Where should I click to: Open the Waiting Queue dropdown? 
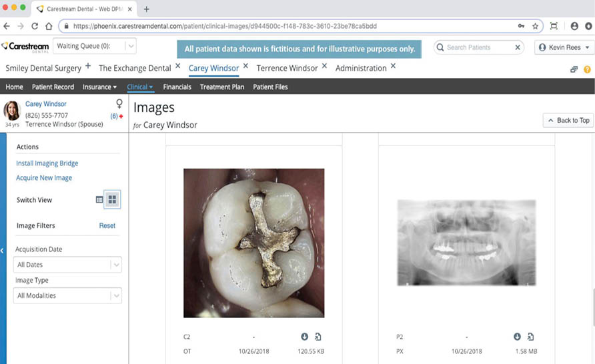coord(131,47)
